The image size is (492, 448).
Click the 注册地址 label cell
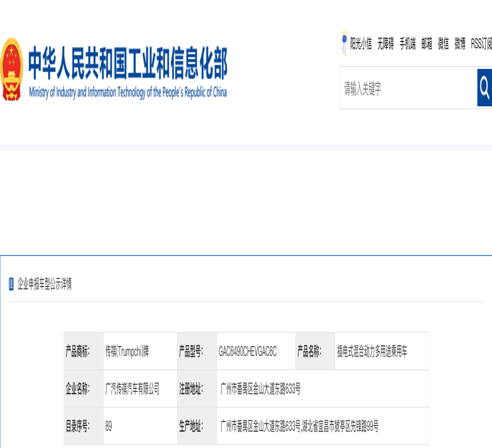point(197,388)
